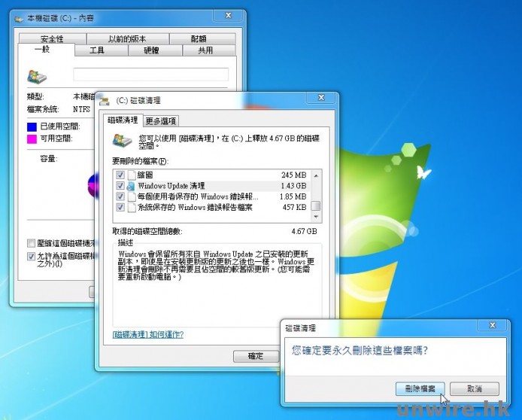Click the 縮圖 file icon in the list
This screenshot has width=522, height=420.
pos(130,175)
